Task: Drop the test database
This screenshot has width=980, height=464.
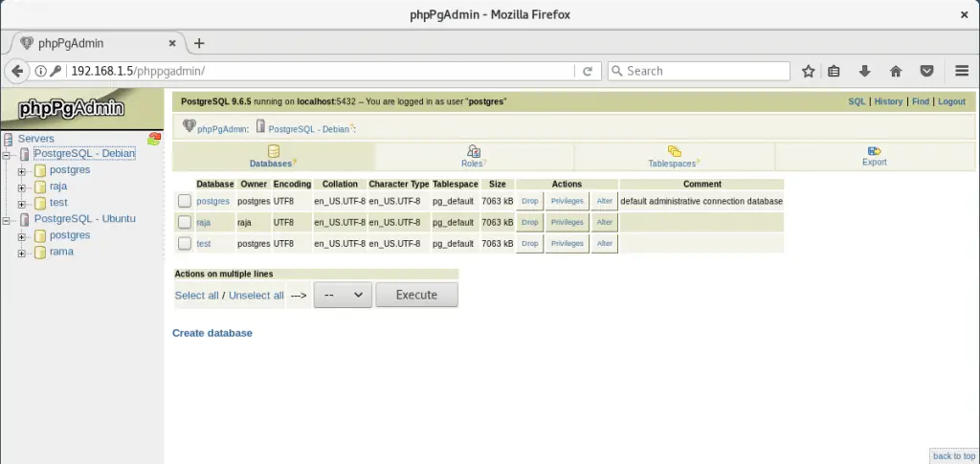Action: click(x=530, y=244)
